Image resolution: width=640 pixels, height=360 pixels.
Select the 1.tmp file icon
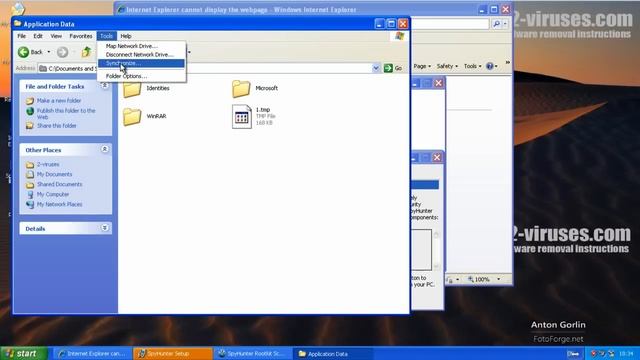[242, 117]
